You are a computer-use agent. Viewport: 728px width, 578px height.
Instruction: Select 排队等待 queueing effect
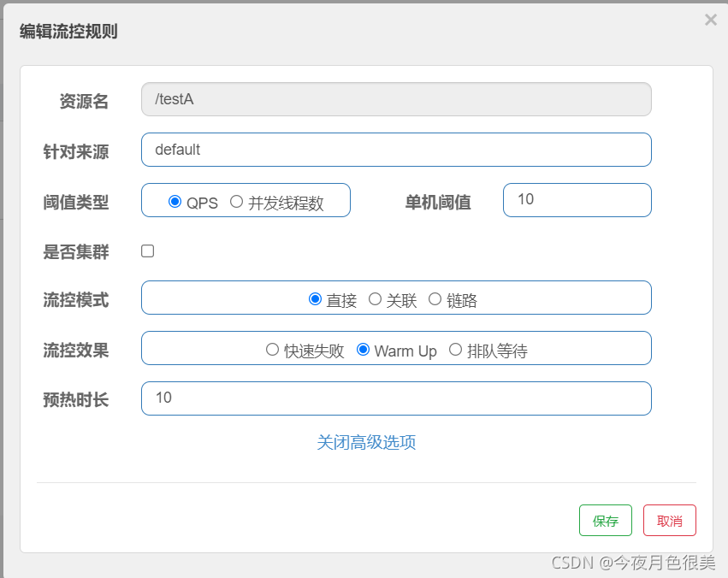[x=455, y=349]
